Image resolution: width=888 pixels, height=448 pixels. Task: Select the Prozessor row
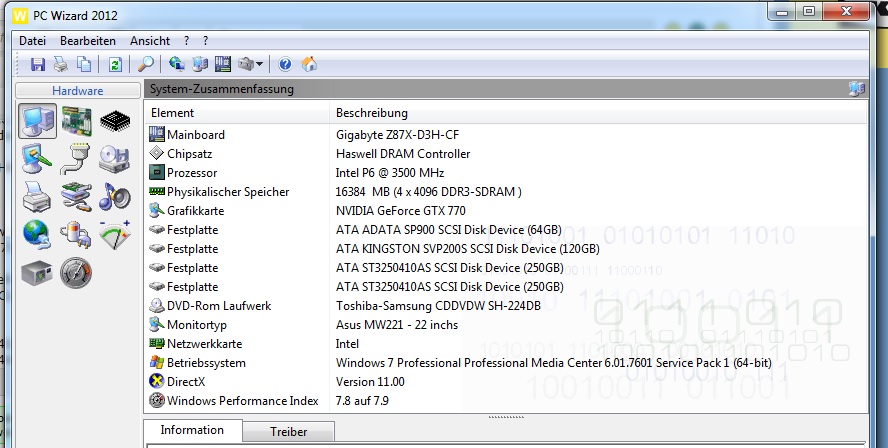click(x=506, y=173)
